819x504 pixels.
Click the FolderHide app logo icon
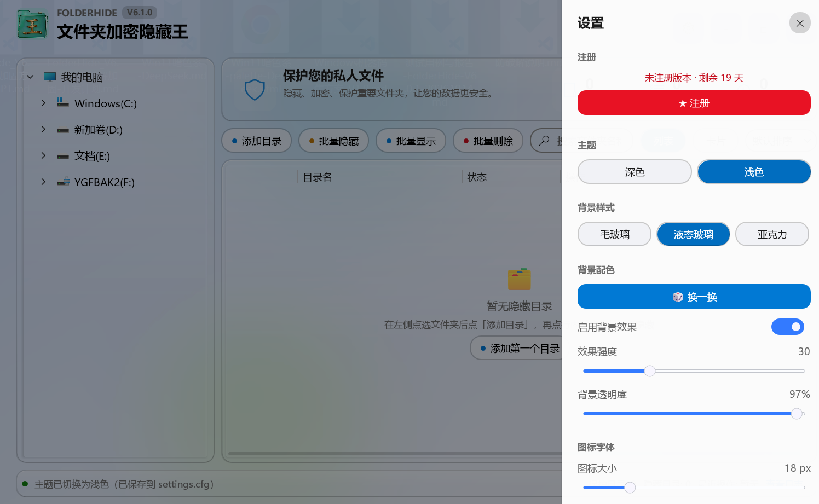[32, 25]
